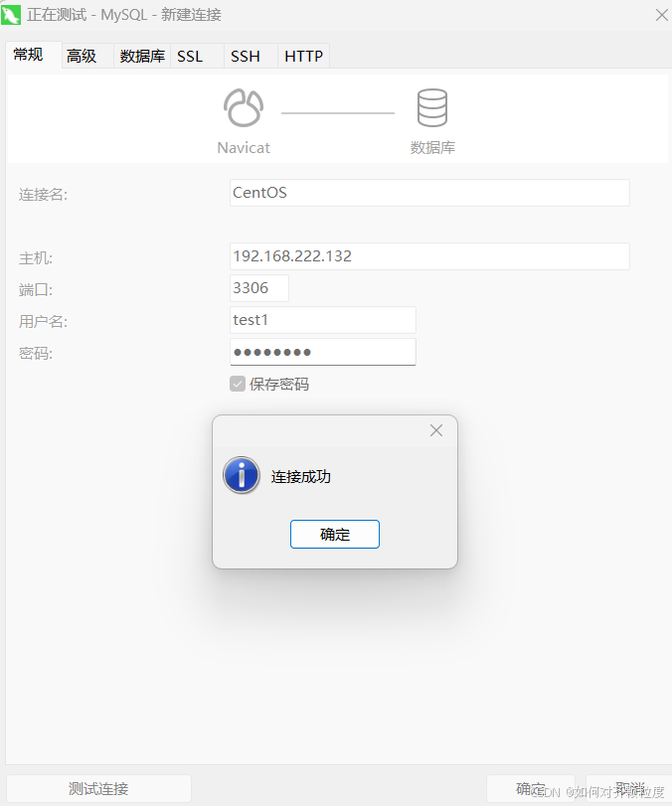The height and width of the screenshot is (806, 672).
Task: Click the database cylinder icon
Action: click(431, 108)
